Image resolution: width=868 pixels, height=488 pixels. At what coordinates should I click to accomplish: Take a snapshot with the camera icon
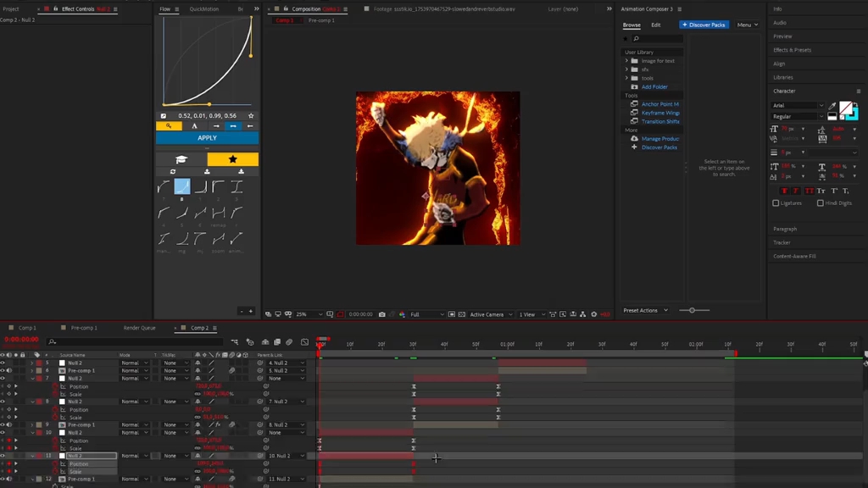[x=382, y=314]
